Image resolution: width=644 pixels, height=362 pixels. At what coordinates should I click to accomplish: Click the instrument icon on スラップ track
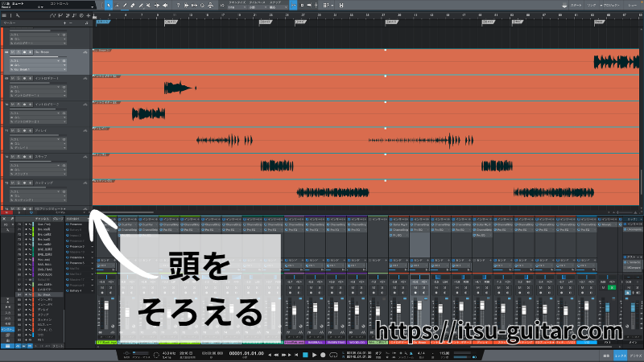pos(85,157)
